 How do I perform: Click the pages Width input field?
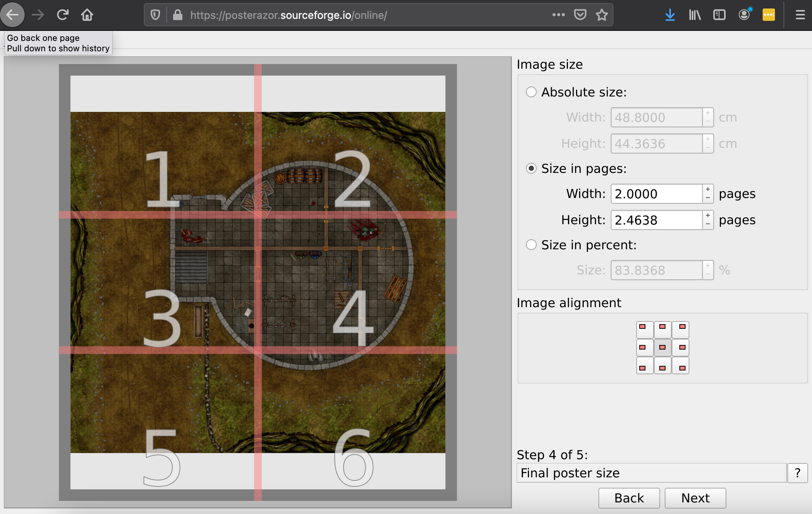[x=656, y=194]
